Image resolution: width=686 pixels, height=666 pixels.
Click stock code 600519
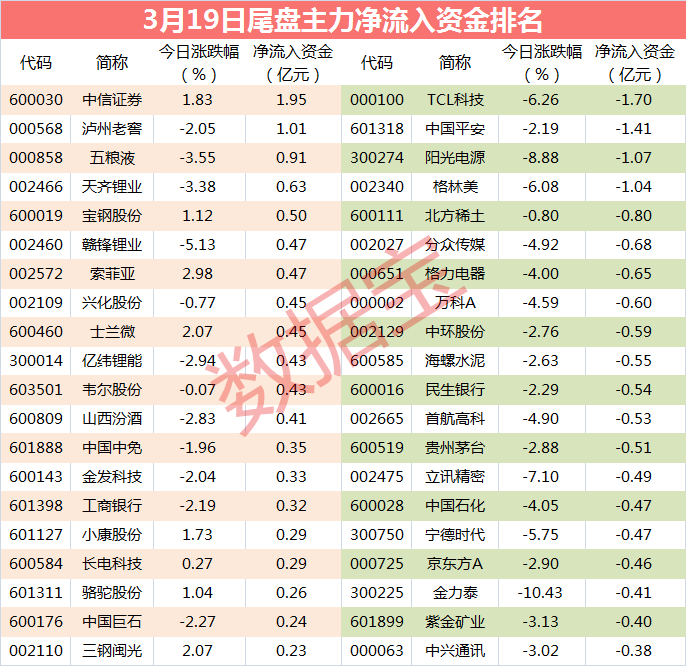pyautogui.click(x=377, y=448)
